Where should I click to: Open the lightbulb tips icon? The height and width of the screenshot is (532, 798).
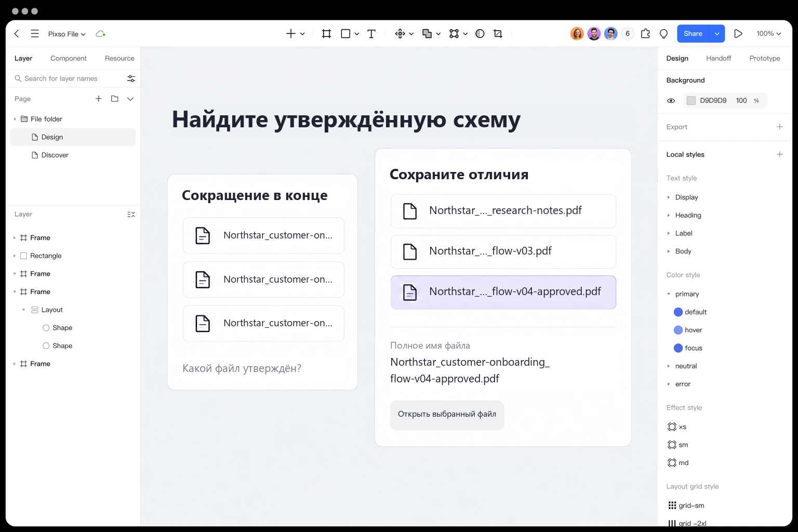pyautogui.click(x=663, y=34)
